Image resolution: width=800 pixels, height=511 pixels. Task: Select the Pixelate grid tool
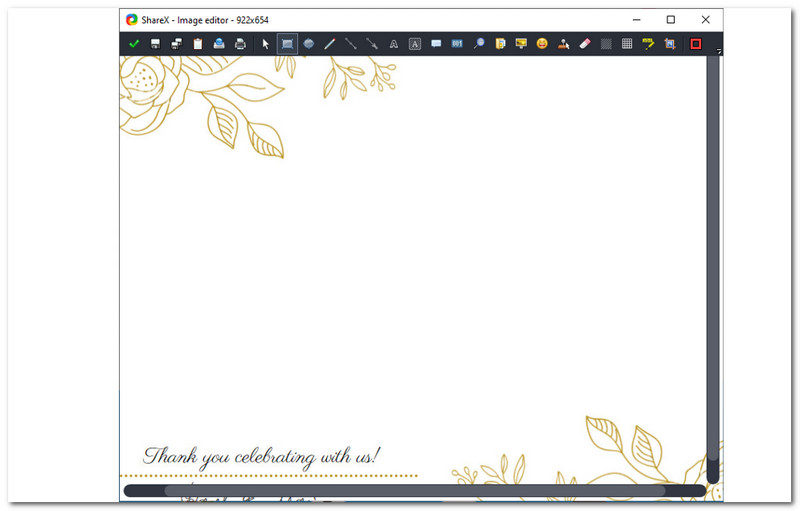click(x=628, y=44)
